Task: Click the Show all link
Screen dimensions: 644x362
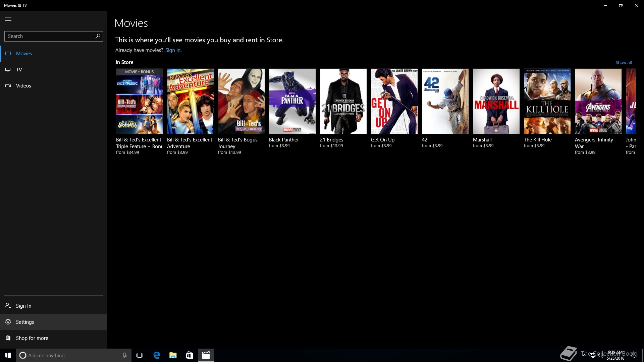Action: (624, 62)
